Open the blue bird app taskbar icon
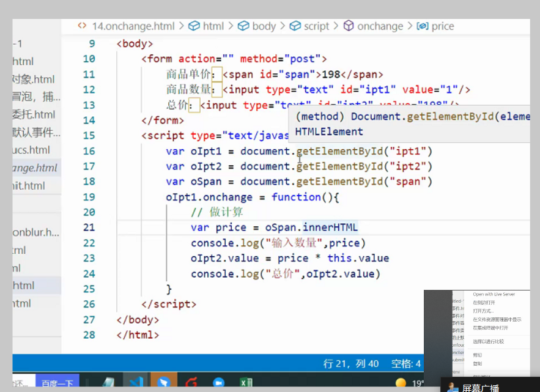Screen dimensions: 540x392 point(164,382)
